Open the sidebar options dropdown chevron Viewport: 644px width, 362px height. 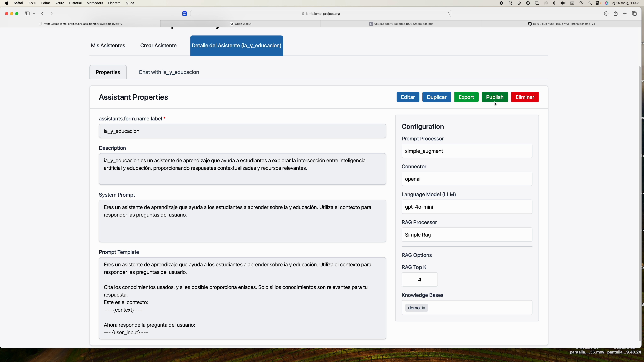point(34,14)
